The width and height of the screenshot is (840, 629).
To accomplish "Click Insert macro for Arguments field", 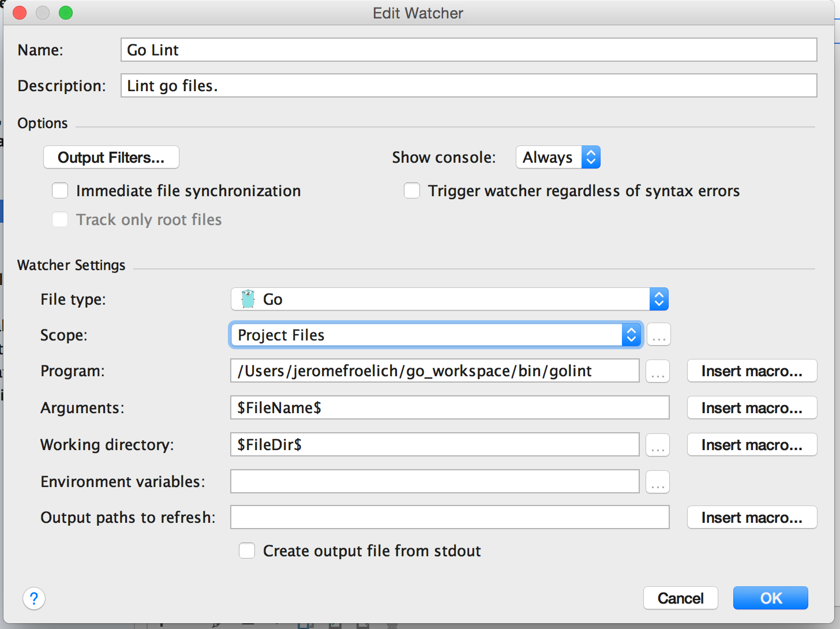I will (x=752, y=408).
